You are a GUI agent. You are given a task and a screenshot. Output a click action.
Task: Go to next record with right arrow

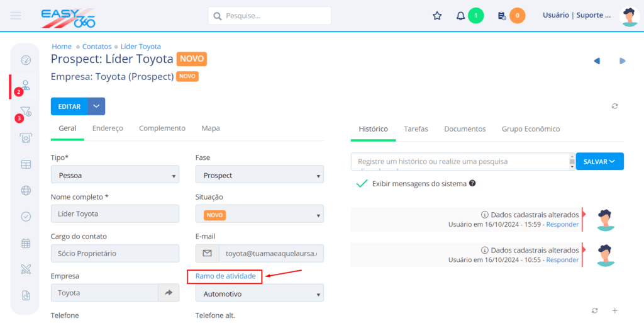(623, 61)
